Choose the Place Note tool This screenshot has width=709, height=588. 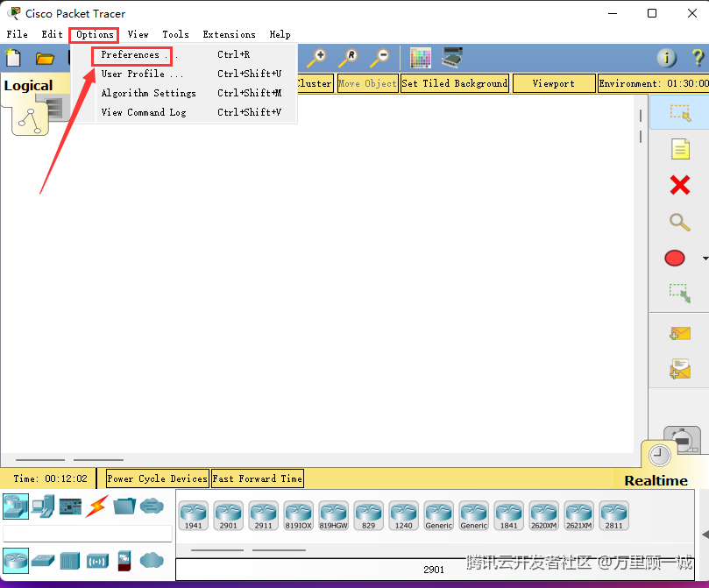point(680,149)
